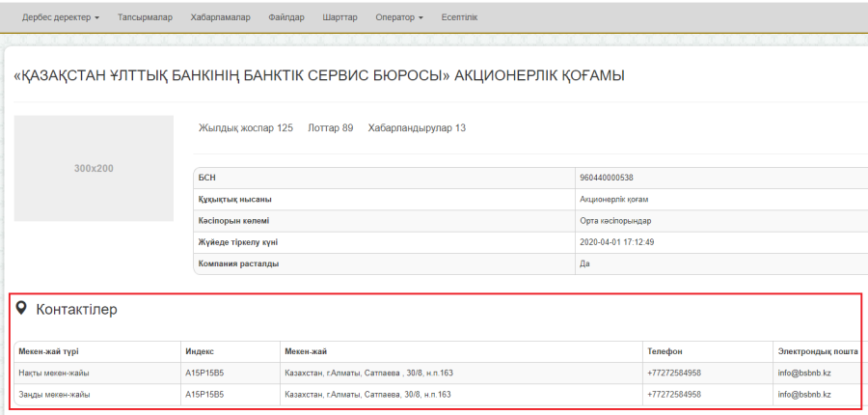Click email info@bsbnb.kz in Заңды мекен-жайы row
This screenshot has width=868, height=415.
(x=805, y=395)
